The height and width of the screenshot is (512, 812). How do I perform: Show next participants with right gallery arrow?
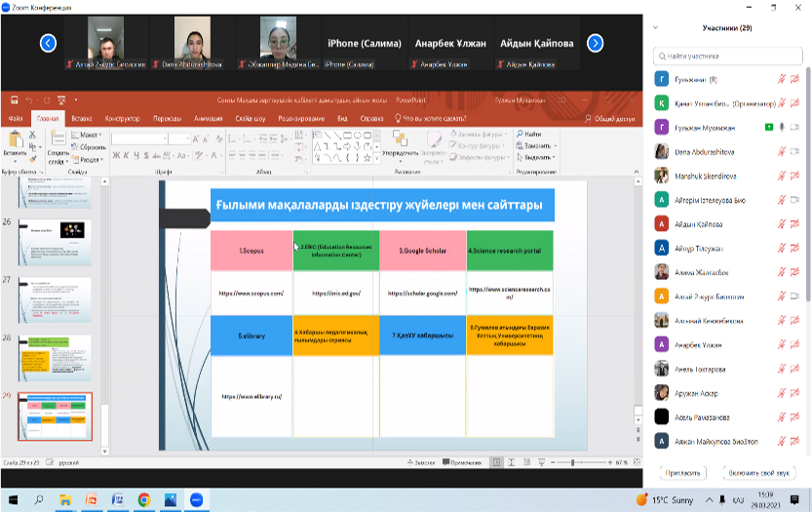595,43
